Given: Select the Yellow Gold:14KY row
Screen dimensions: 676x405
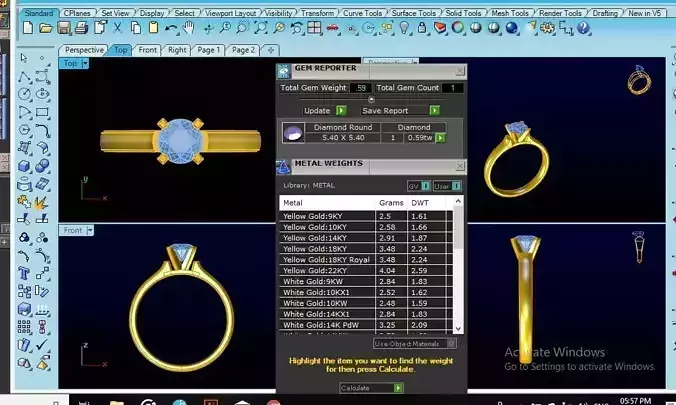Looking at the screenshot, I should (x=366, y=238).
